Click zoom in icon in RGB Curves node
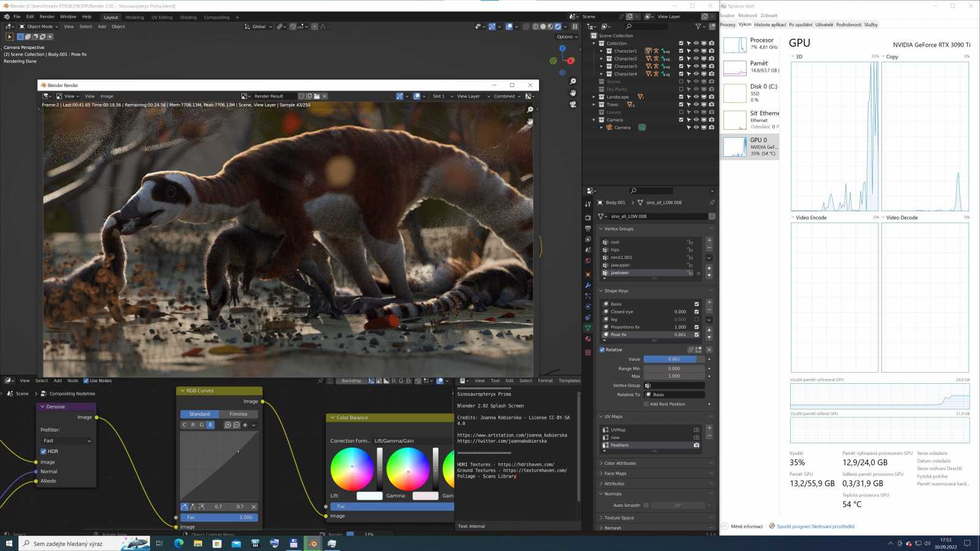 [228, 425]
